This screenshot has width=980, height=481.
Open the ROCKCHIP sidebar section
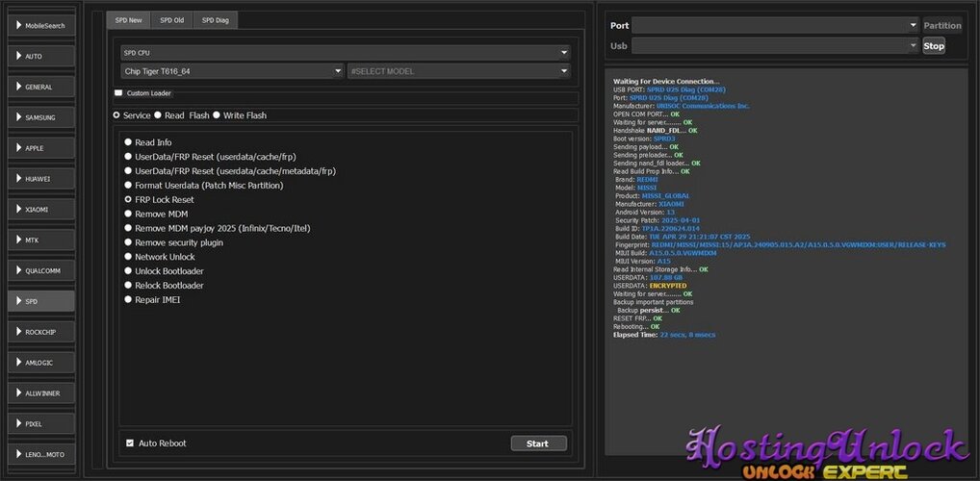click(41, 332)
